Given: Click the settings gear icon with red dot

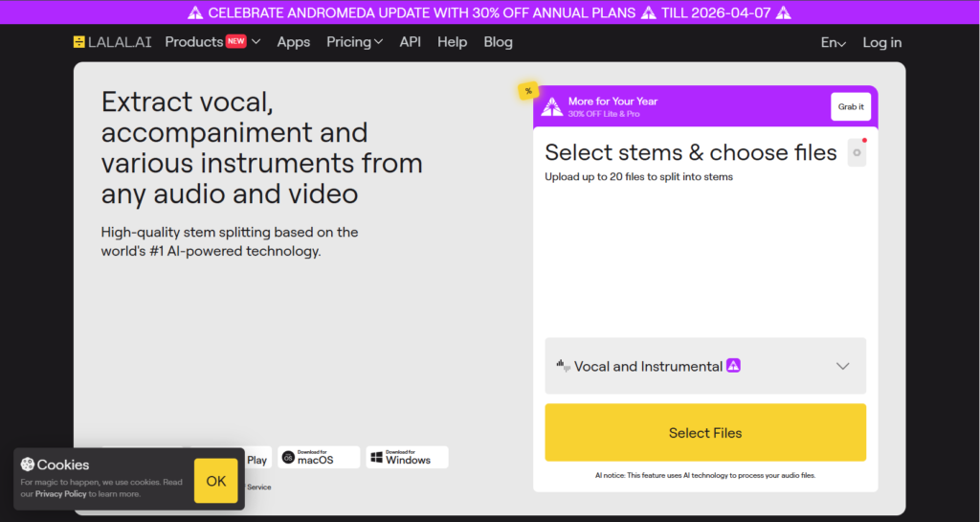Looking at the screenshot, I should [857, 152].
